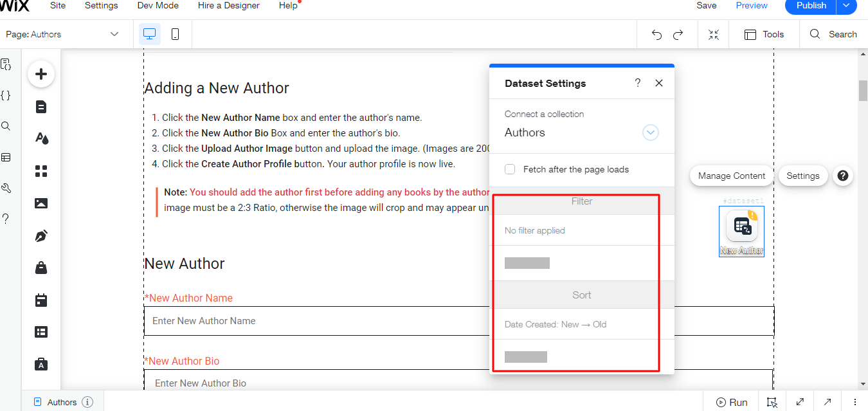Screen dimensions: 868x411
Task: Open the Dev Mode menu
Action: [x=158, y=6]
